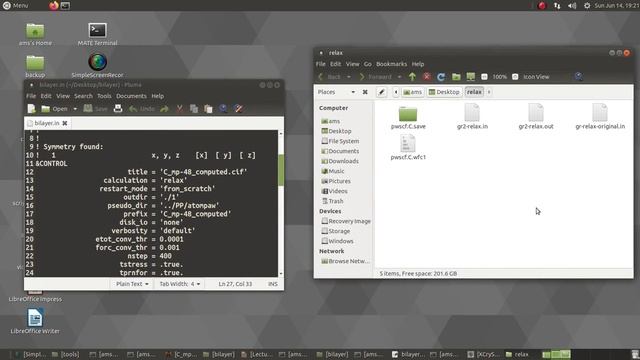Click the 'nstep = 400' line in the editor
This screenshot has height=360, width=640.
point(149,256)
